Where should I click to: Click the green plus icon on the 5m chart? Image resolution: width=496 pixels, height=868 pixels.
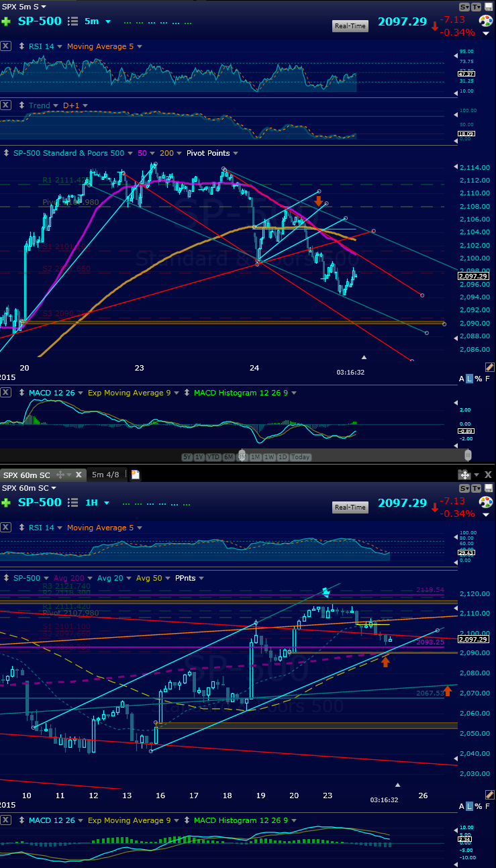6,21
